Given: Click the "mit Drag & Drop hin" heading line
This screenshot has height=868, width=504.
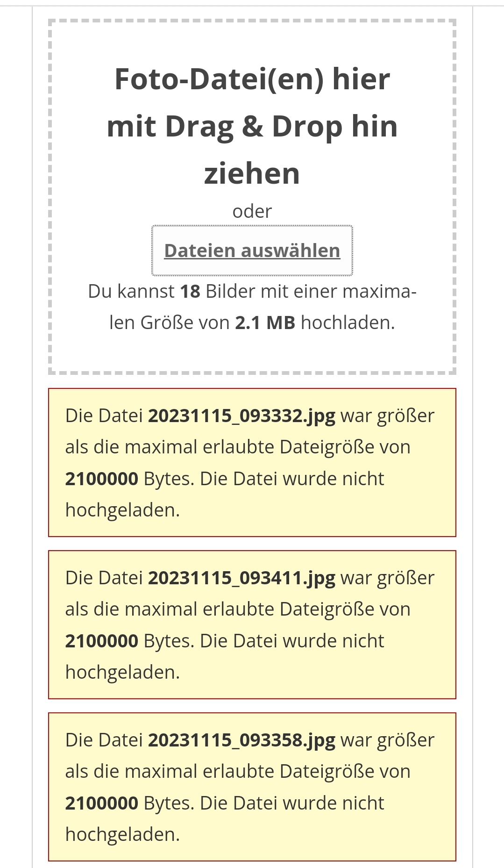Looking at the screenshot, I should tap(252, 127).
